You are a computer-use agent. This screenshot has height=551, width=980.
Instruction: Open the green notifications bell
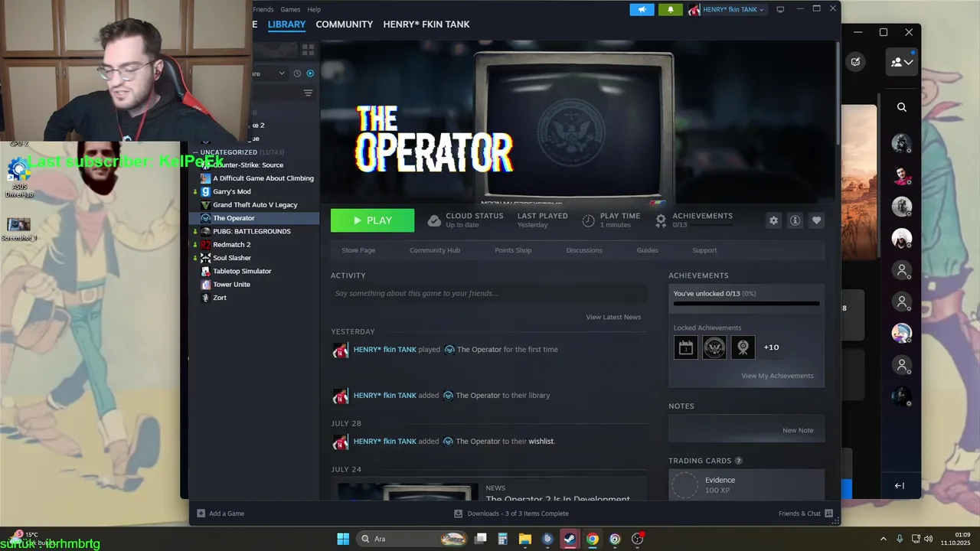670,9
